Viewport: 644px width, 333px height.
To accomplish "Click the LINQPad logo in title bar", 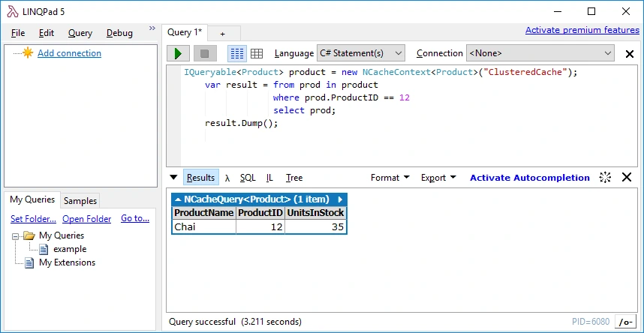I will [x=13, y=11].
